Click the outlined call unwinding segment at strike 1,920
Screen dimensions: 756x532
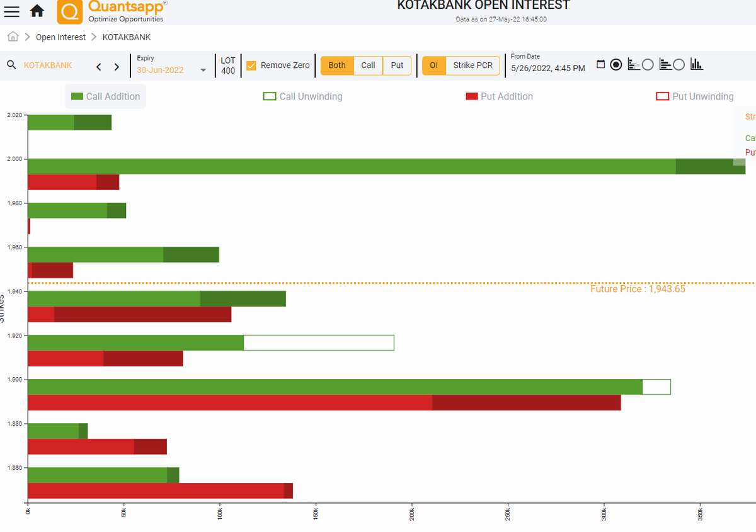319,342
